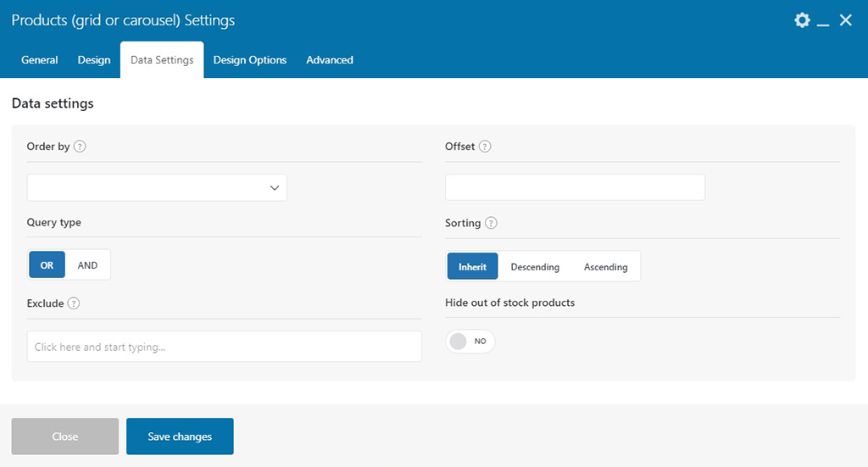The height and width of the screenshot is (467, 868).
Task: Click the Offset help question mark
Action: pos(485,147)
